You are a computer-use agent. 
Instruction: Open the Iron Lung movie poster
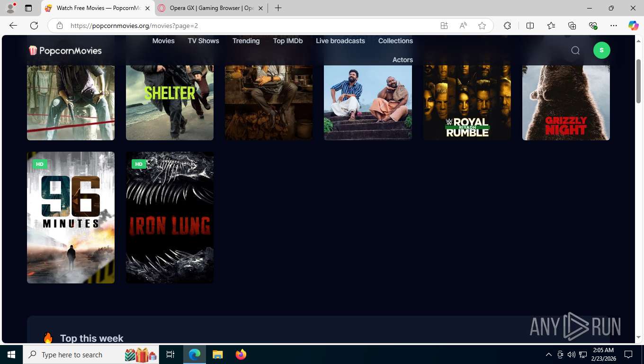point(170,218)
